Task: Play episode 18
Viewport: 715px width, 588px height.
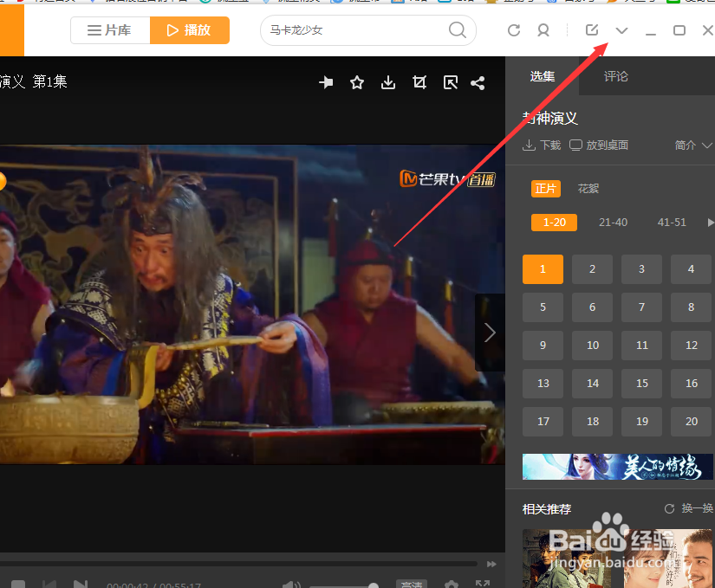Action: [592, 422]
